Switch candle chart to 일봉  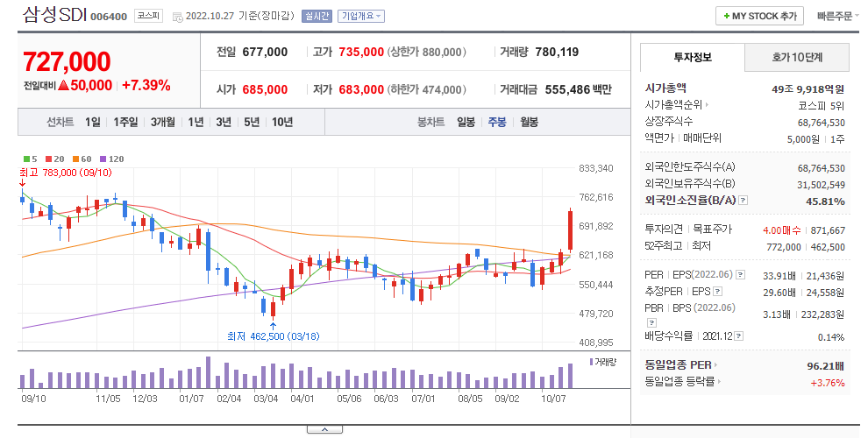click(466, 123)
